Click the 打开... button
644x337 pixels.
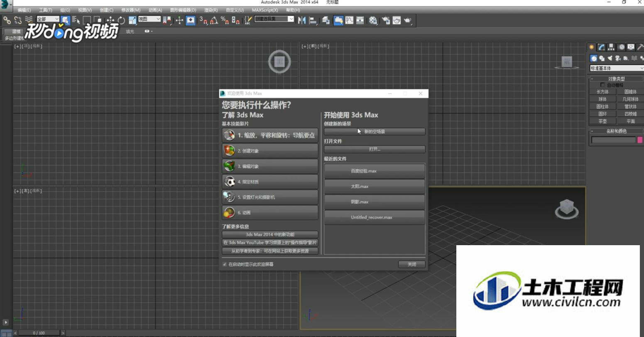(375, 149)
